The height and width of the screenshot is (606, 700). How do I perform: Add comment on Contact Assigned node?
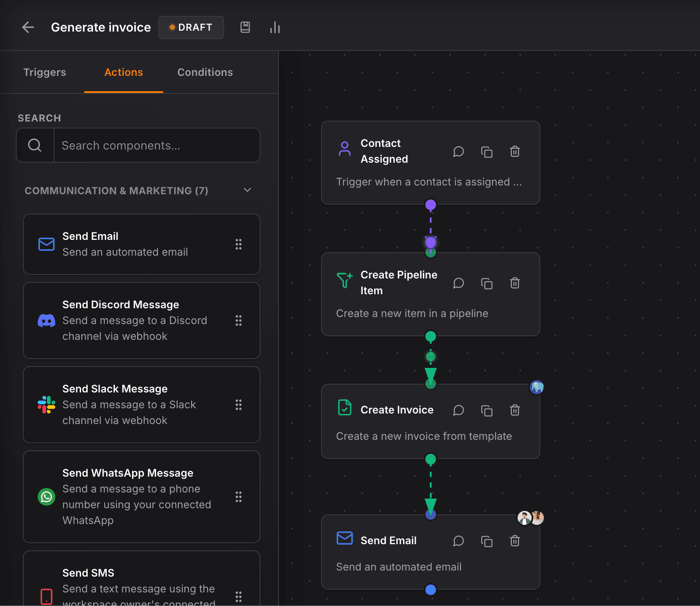458,152
